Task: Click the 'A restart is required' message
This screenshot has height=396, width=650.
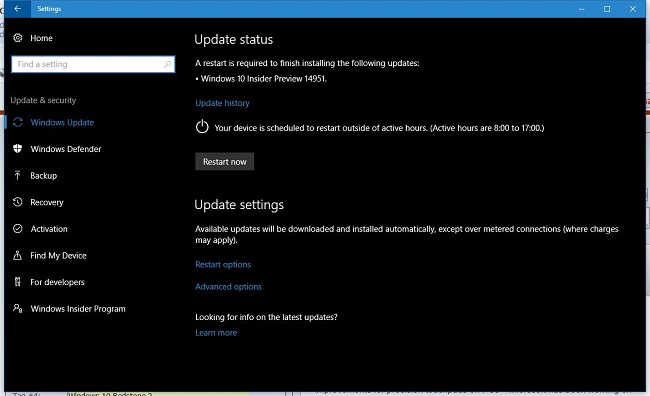Action: pyautogui.click(x=307, y=63)
